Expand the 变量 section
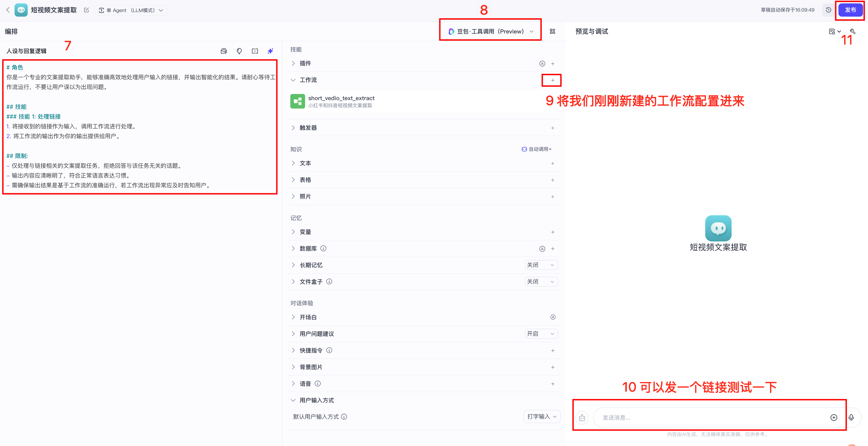This screenshot has width=868, height=446. (x=293, y=232)
